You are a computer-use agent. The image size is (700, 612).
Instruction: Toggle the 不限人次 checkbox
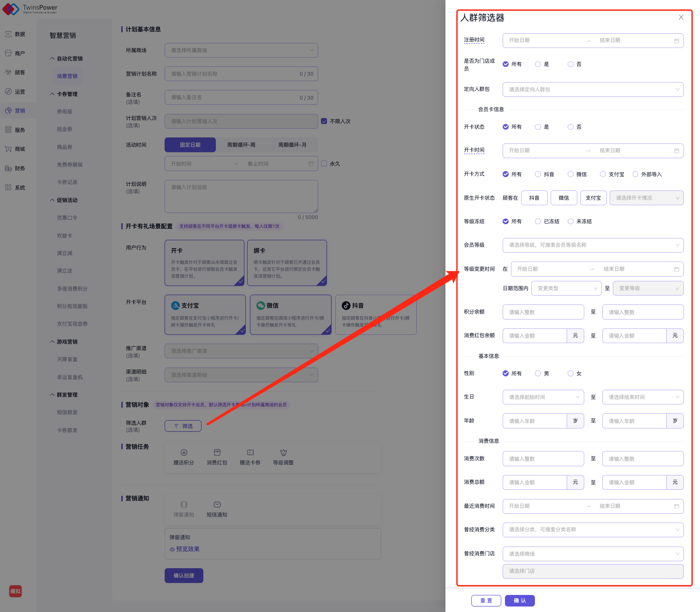[x=324, y=121]
